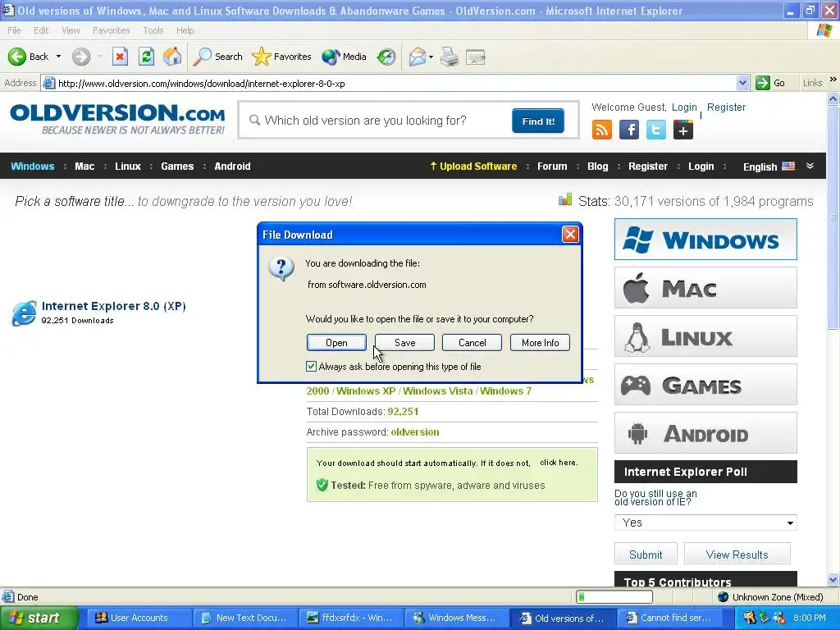Image resolution: width=840 pixels, height=630 pixels.
Task: Open the RSS feed orange icon
Action: tap(601, 130)
